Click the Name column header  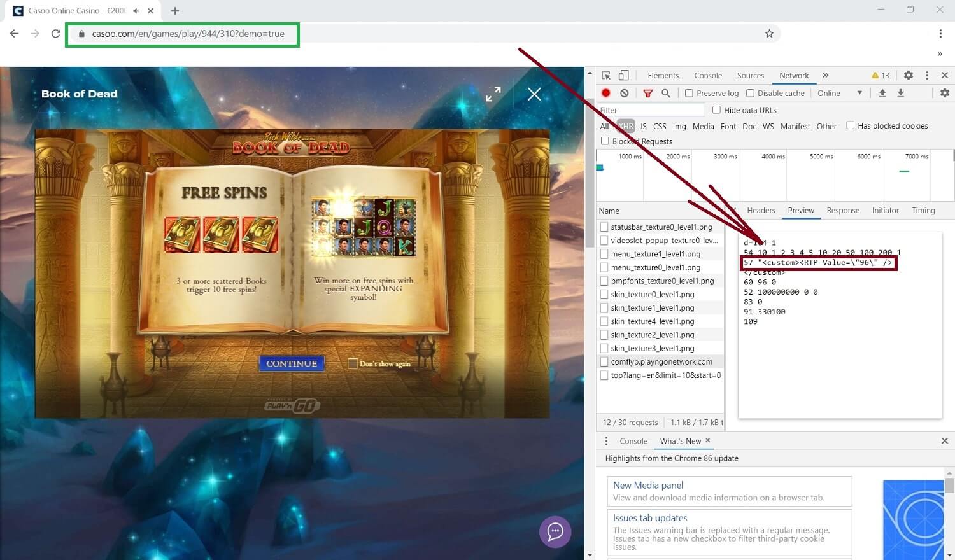[609, 211]
